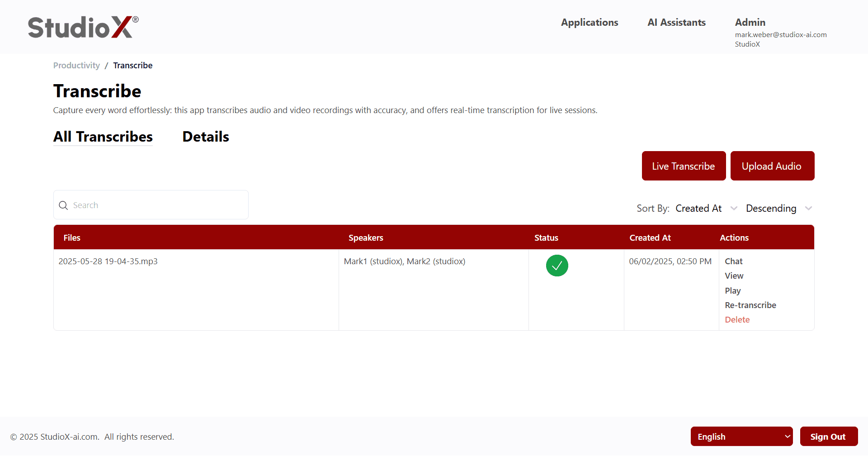
Task: Click the search magnifier icon
Action: [x=63, y=205]
